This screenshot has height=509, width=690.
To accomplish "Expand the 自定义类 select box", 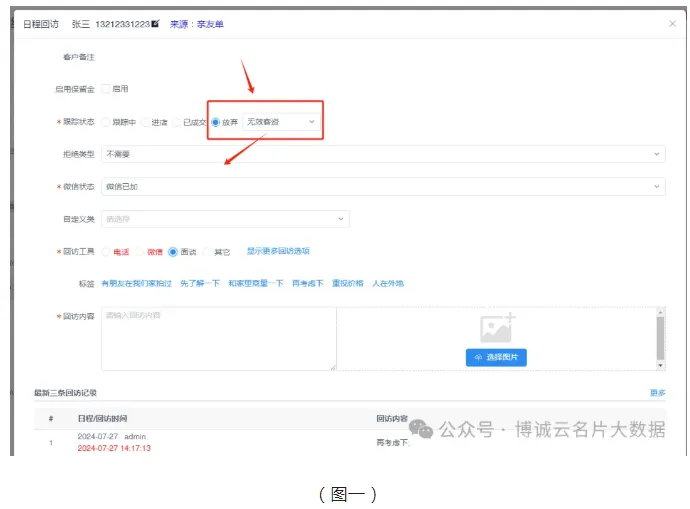I will click(225, 219).
